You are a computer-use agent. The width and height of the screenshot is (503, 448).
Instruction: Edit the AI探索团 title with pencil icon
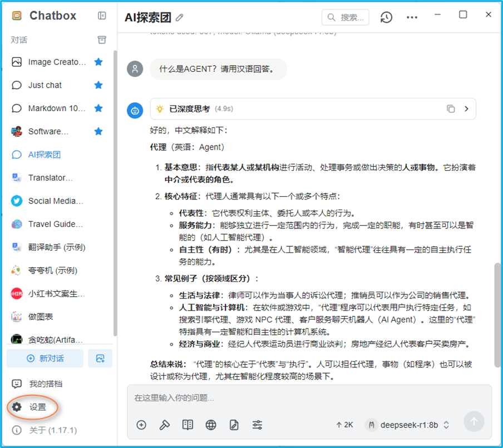tap(179, 18)
